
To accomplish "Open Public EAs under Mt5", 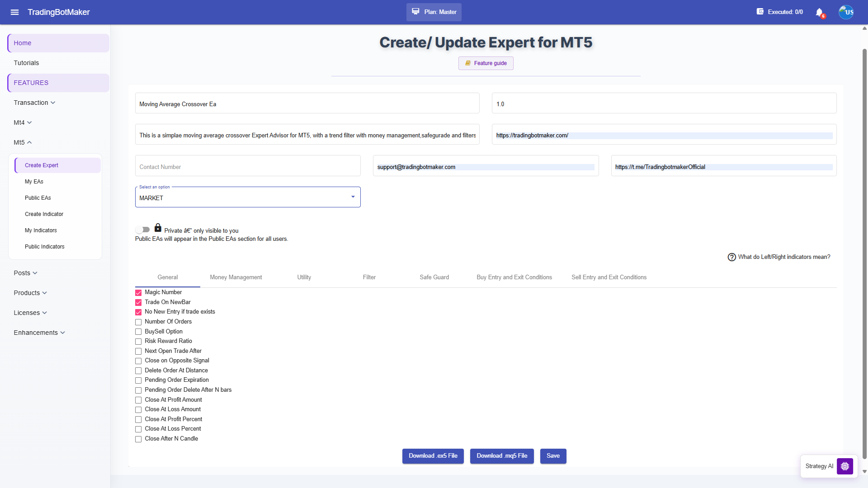I will coord(58,198).
